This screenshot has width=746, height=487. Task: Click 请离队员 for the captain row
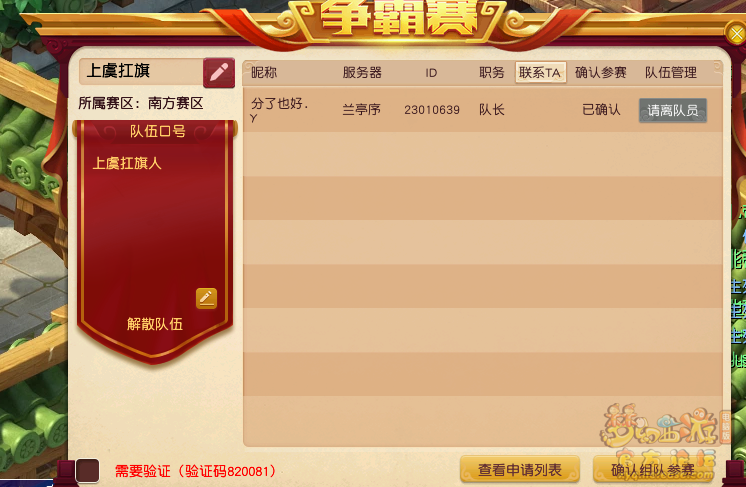[x=672, y=110]
